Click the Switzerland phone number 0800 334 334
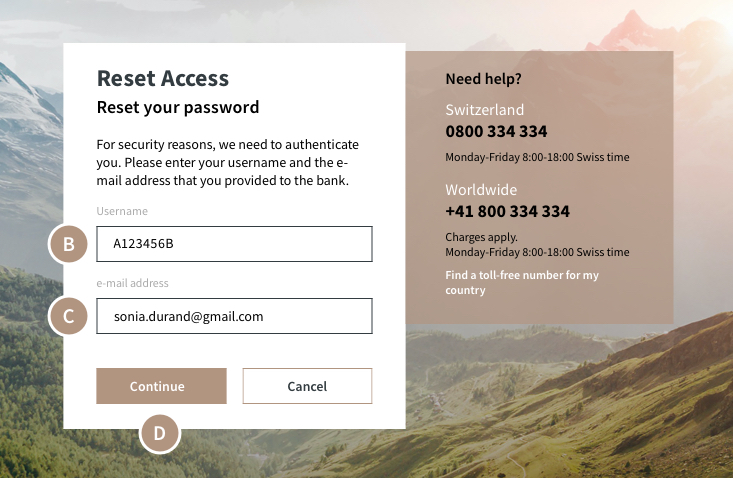Screen dimensions: 733x478 [496, 131]
